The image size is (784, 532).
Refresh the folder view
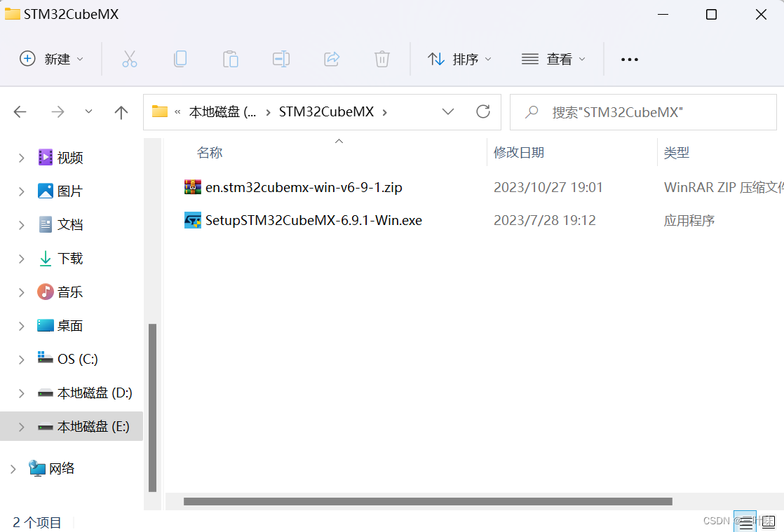point(483,111)
